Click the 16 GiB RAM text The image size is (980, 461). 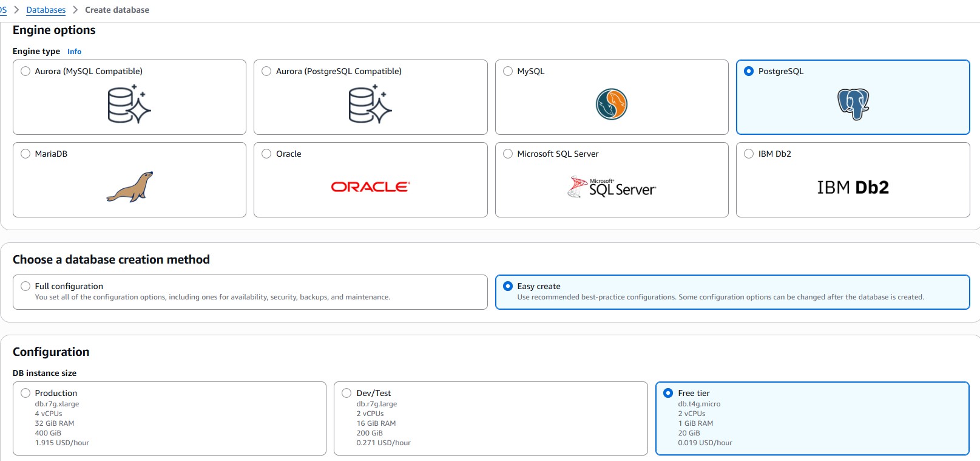(x=376, y=423)
